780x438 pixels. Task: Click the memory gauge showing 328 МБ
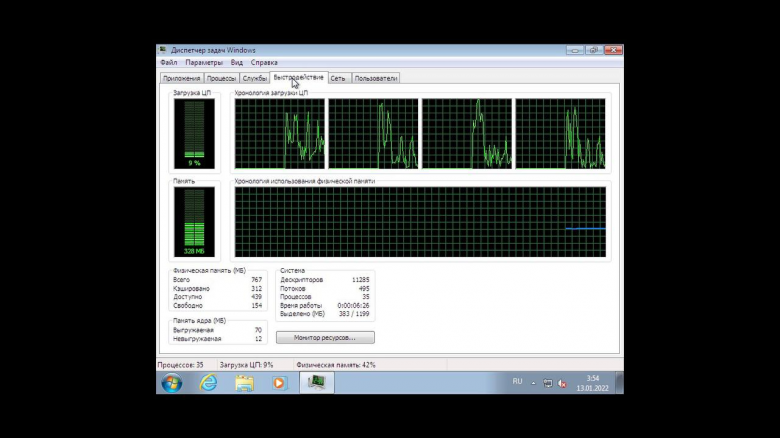coord(194,222)
